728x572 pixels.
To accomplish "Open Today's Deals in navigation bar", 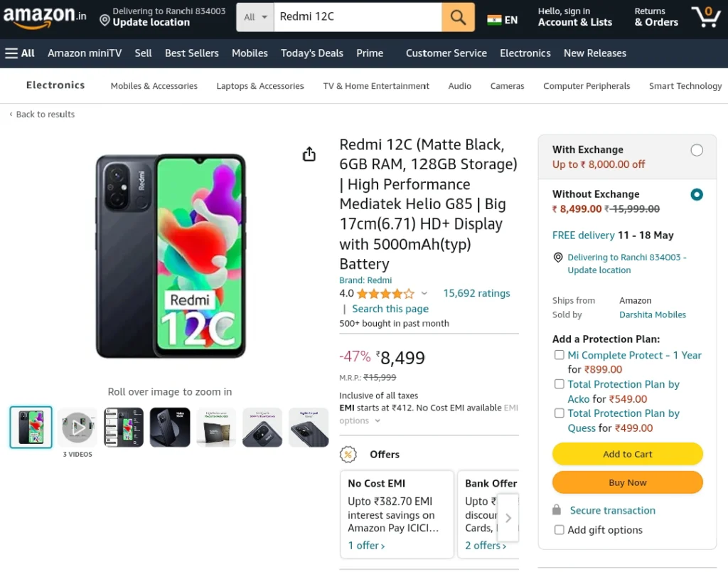I will (312, 53).
